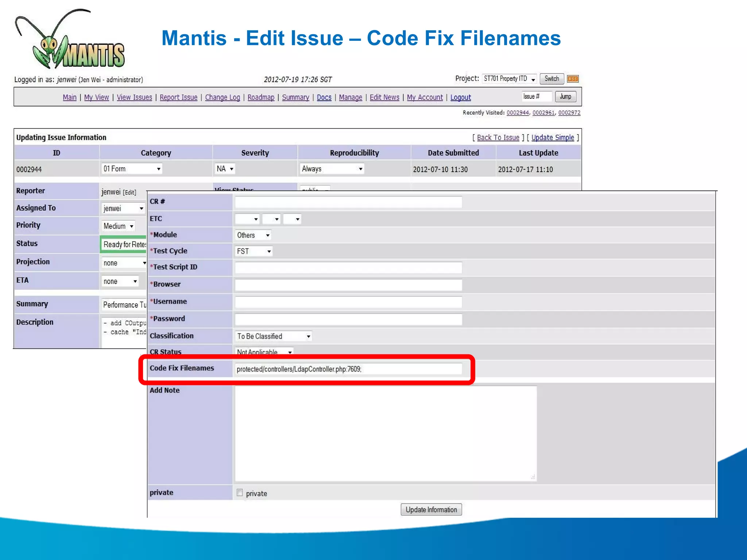Image resolution: width=747 pixels, height=560 pixels.
Task: Click the Summary field Performance Tu
Action: point(124,305)
